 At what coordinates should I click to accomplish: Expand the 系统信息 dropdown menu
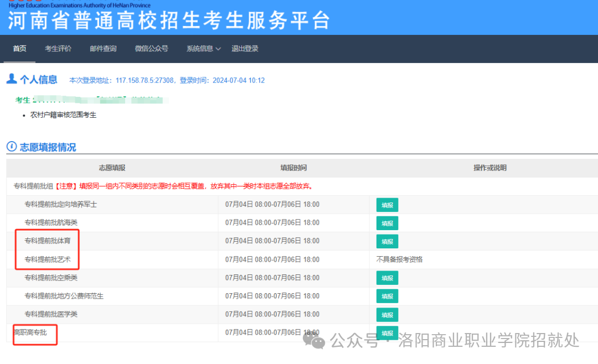click(203, 49)
